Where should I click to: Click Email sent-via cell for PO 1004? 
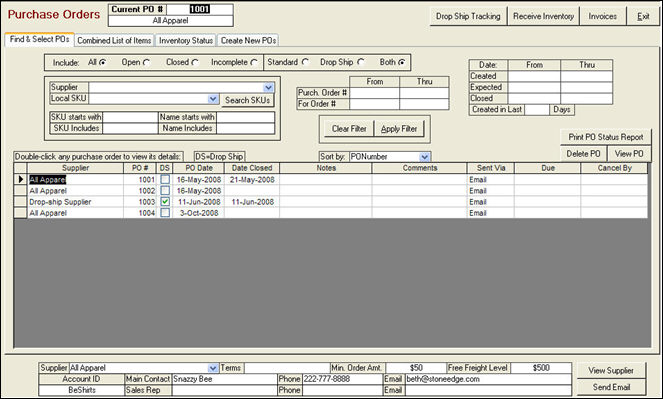[x=491, y=213]
